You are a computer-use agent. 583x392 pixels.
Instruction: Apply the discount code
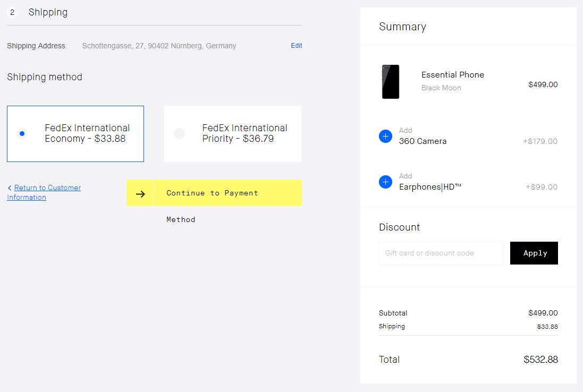(x=534, y=253)
